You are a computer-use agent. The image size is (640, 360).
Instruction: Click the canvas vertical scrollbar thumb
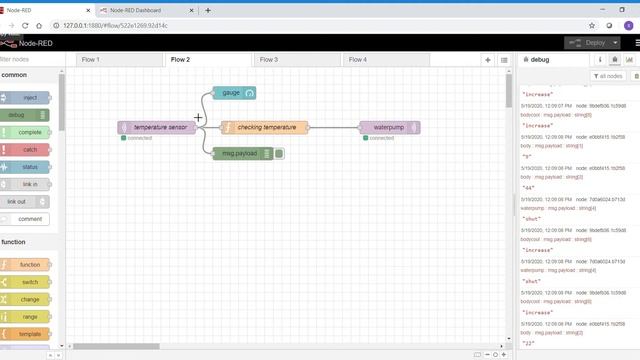pos(509,91)
